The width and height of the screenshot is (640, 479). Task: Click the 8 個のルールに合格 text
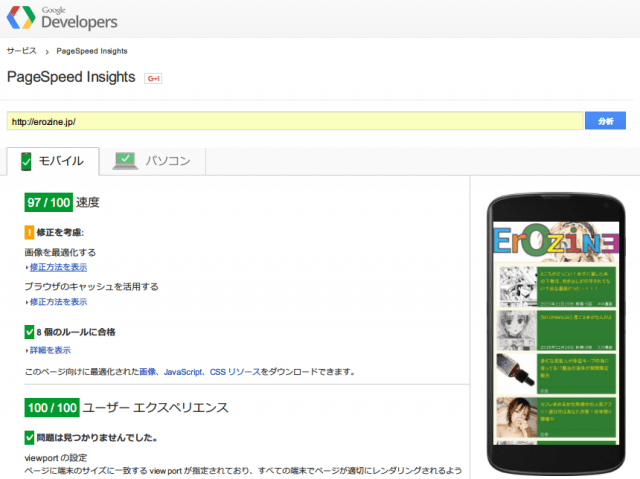tap(76, 332)
